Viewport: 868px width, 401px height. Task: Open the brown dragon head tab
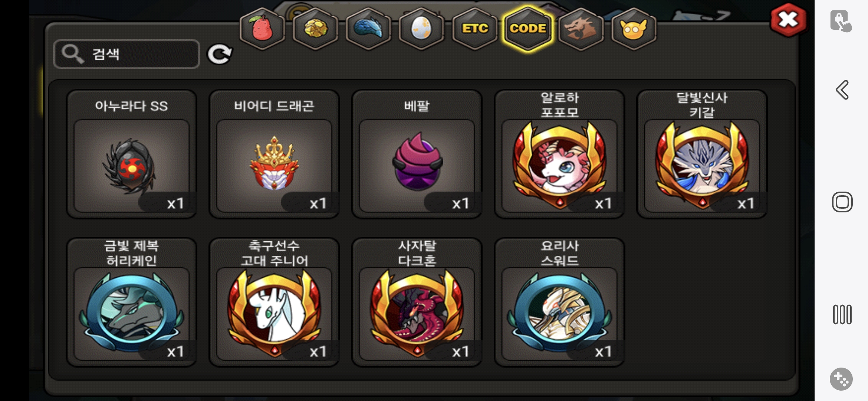[581, 29]
